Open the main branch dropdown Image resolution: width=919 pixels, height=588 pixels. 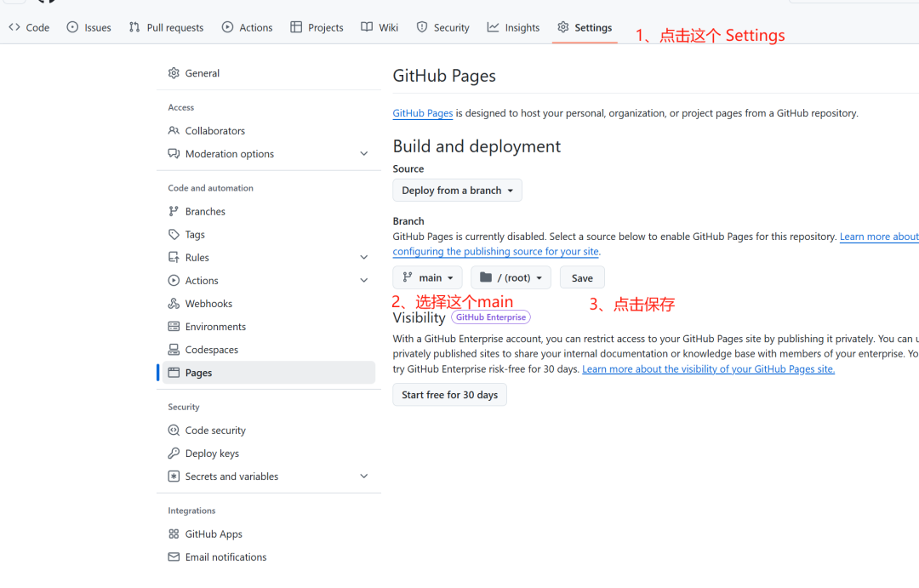coord(427,278)
